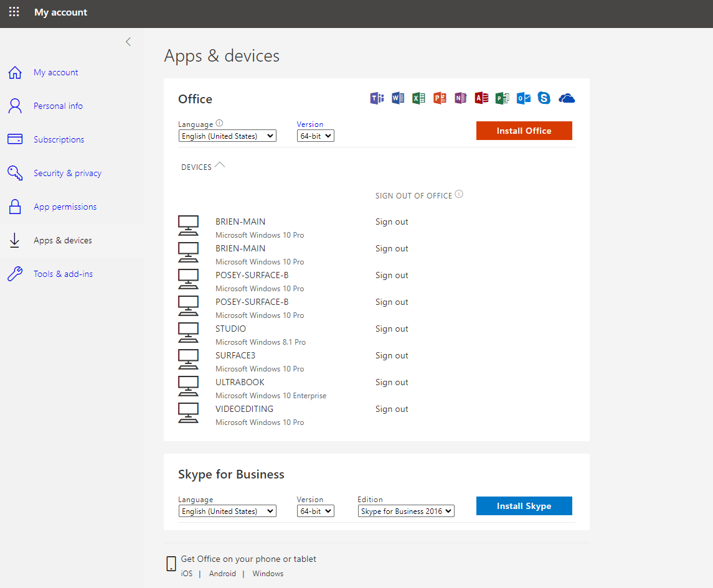
Task: Click the VIDEOEDITING device name
Action: click(x=244, y=409)
